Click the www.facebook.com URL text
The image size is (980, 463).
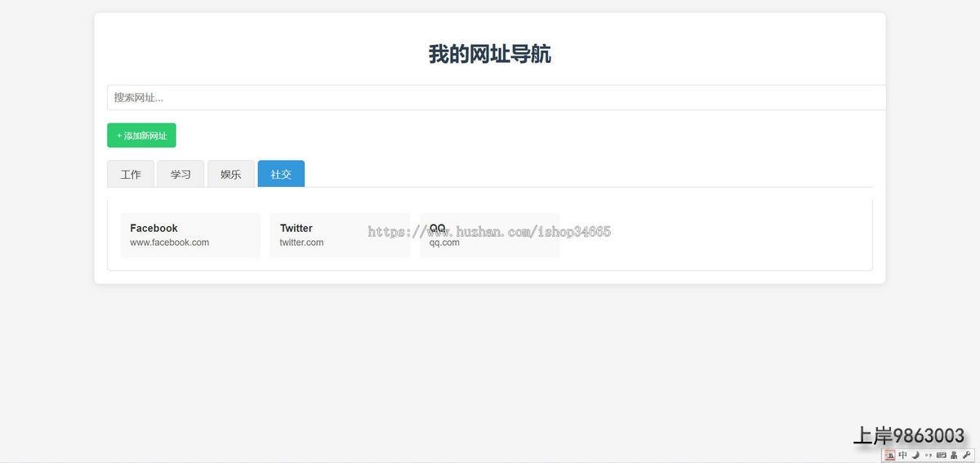(x=169, y=243)
